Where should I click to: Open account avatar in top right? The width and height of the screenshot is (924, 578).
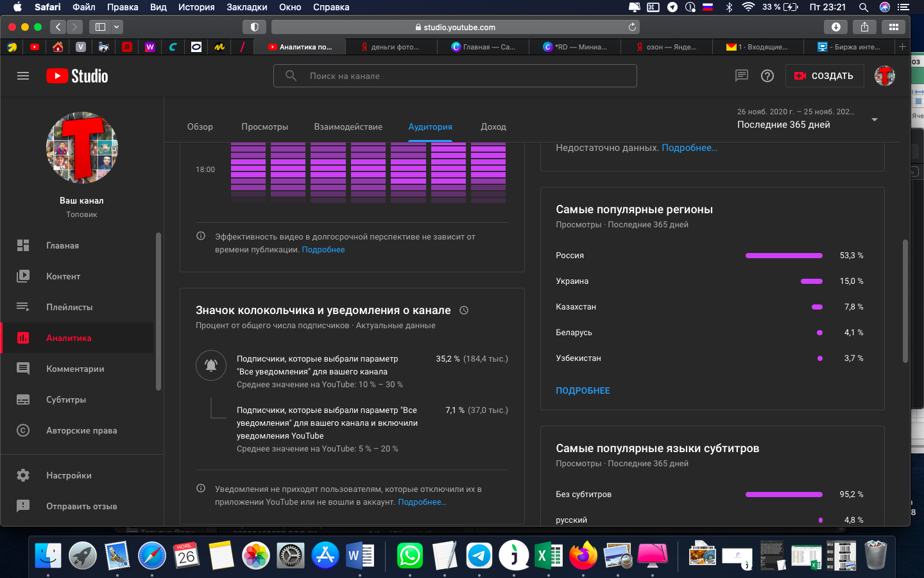(x=885, y=76)
